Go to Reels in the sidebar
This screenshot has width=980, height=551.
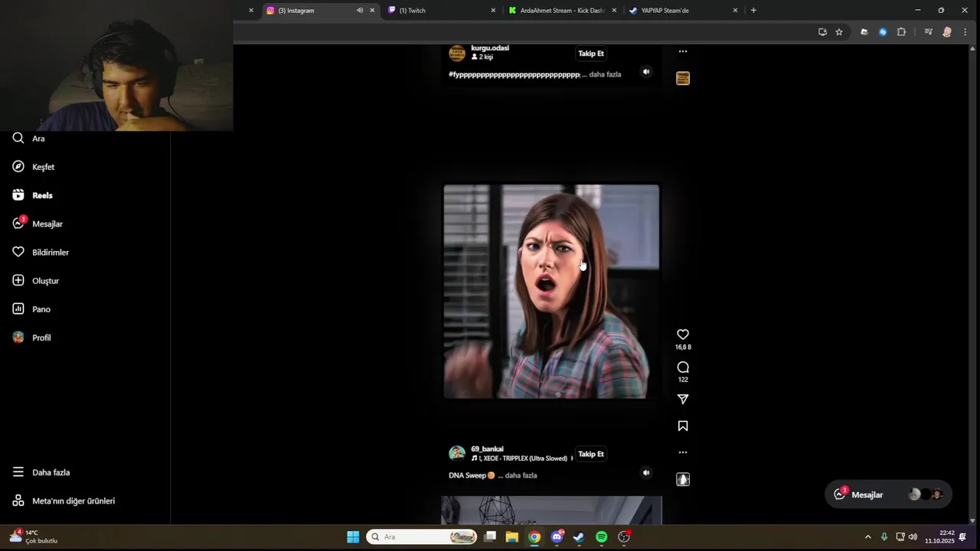33,195
